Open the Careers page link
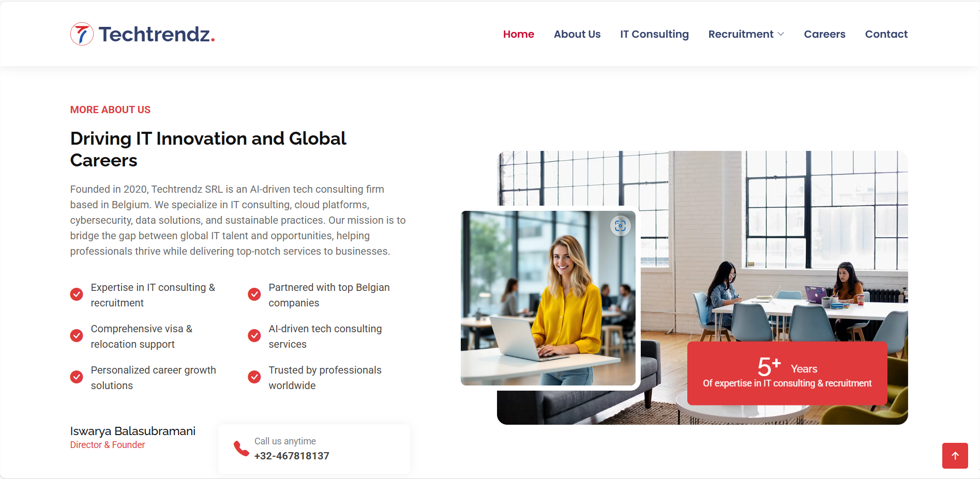 (824, 34)
